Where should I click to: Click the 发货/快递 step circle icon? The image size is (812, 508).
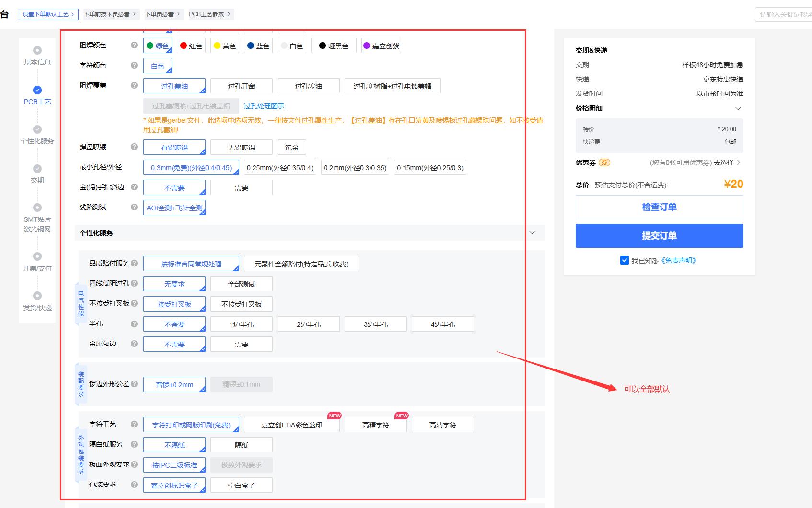pos(37,296)
